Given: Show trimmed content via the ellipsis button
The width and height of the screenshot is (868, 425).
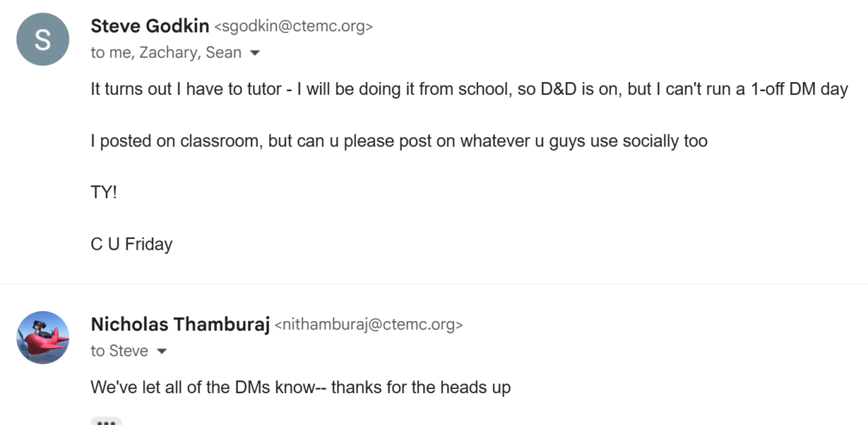Looking at the screenshot, I should click(106, 421).
